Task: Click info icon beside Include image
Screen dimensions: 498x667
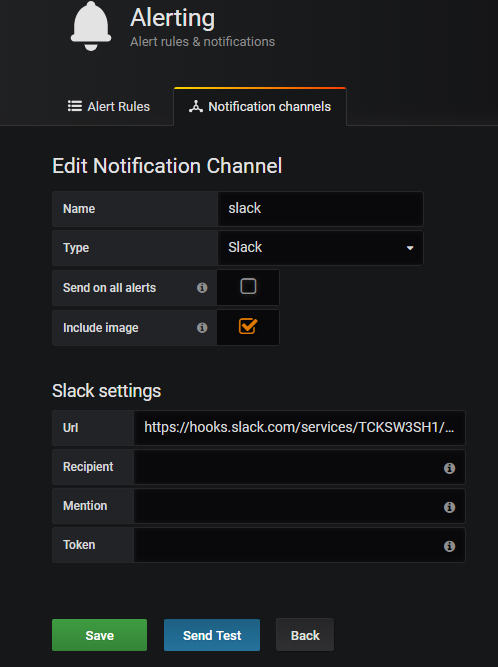Action: coord(202,328)
